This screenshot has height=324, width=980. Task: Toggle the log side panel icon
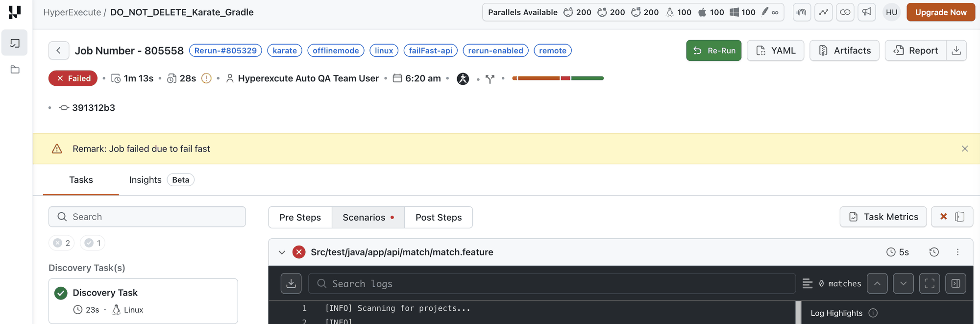[x=955, y=283]
